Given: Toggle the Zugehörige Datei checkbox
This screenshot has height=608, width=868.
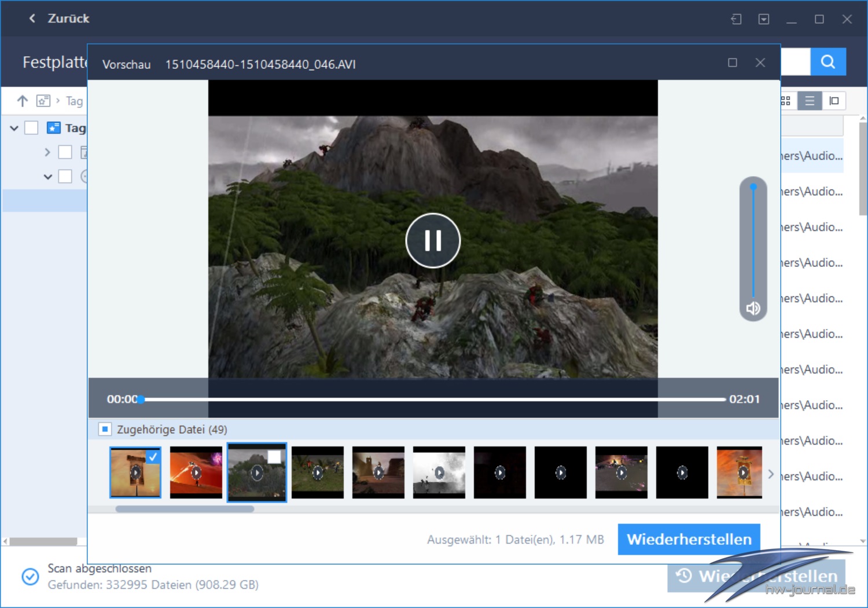Looking at the screenshot, I should (105, 429).
